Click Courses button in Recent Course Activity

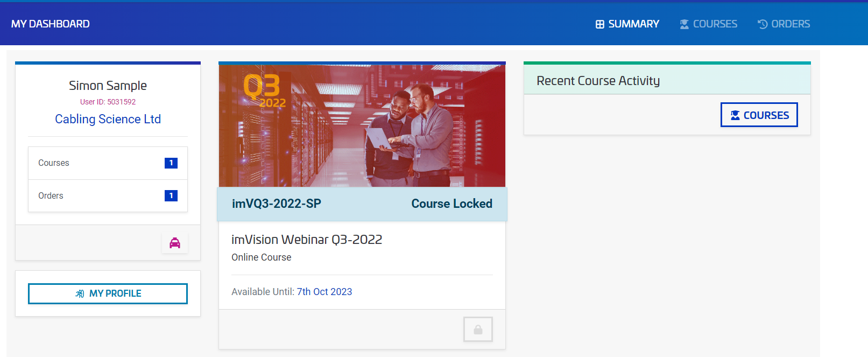759,115
